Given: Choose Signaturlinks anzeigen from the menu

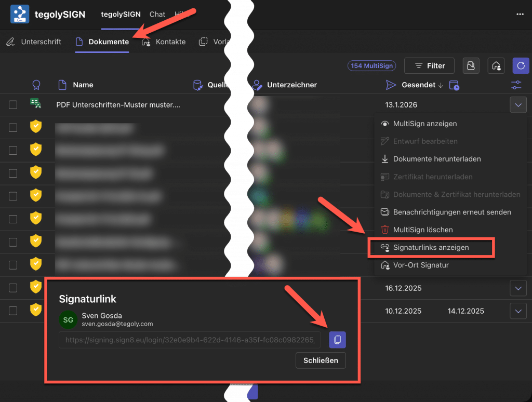Looking at the screenshot, I should tap(431, 248).
